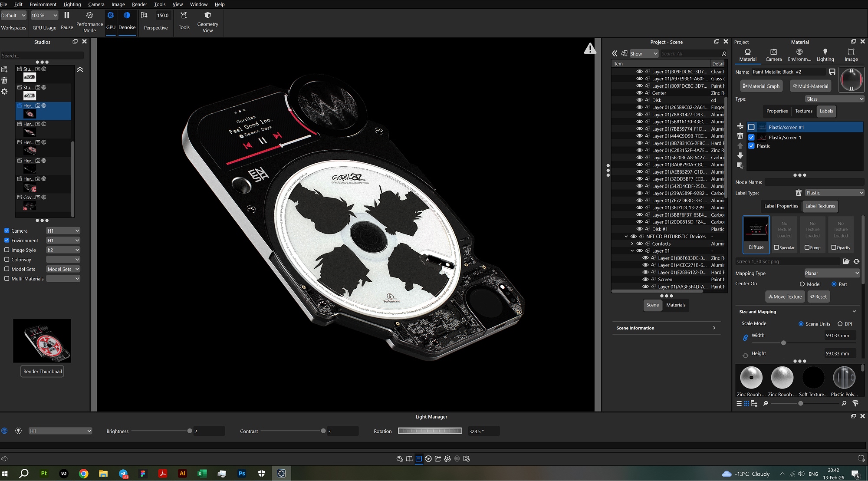
Task: Hide the Disk #1 item with its eye toggle
Action: (x=639, y=229)
